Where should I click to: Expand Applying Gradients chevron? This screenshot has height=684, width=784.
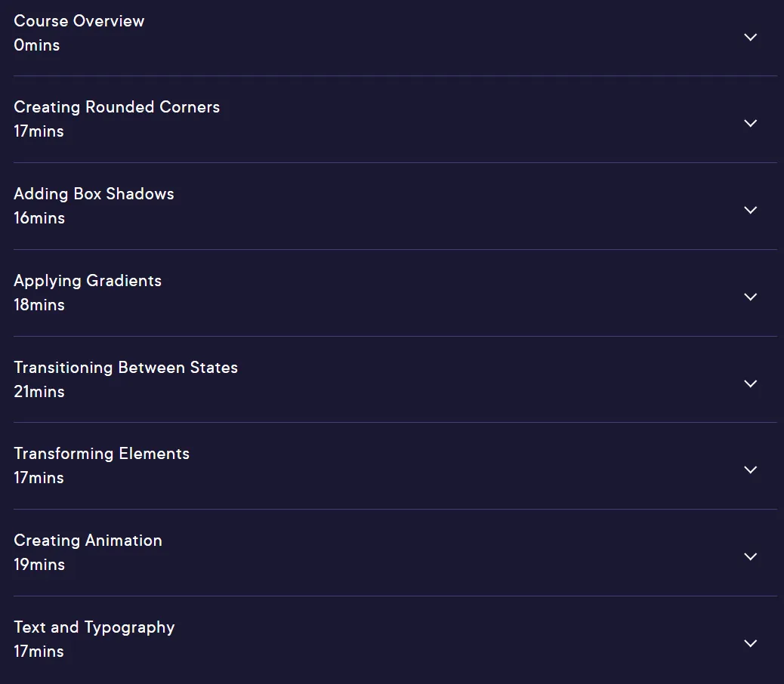[750, 297]
